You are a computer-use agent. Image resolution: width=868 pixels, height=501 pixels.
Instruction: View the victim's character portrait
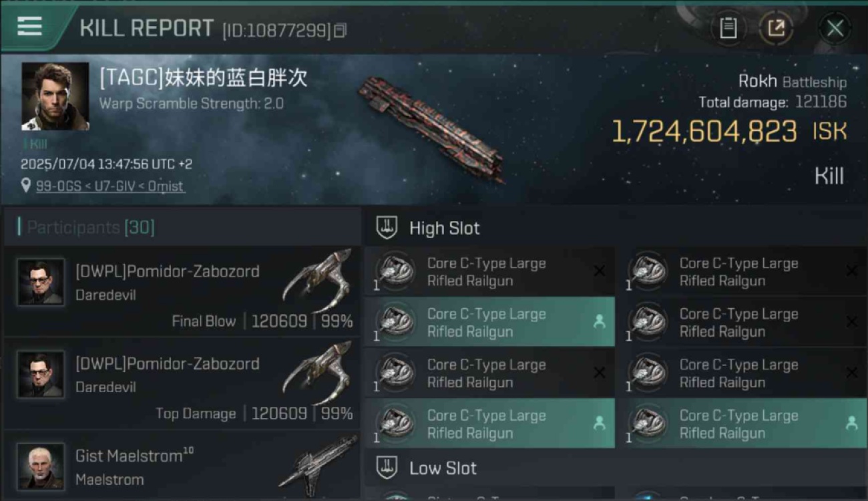55,96
